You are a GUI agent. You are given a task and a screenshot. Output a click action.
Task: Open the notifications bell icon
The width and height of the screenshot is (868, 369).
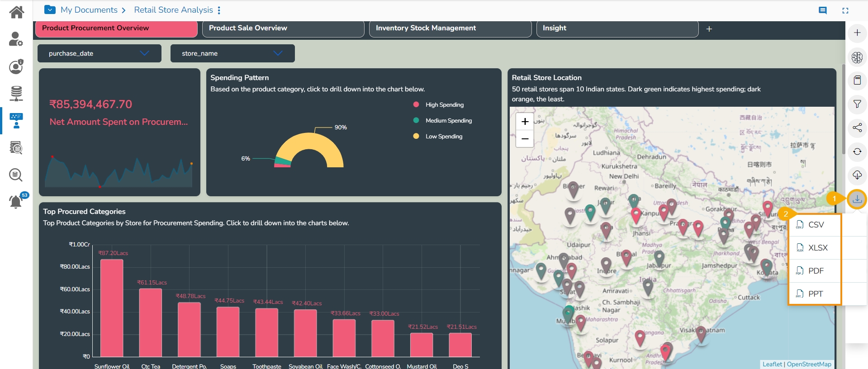tap(16, 201)
